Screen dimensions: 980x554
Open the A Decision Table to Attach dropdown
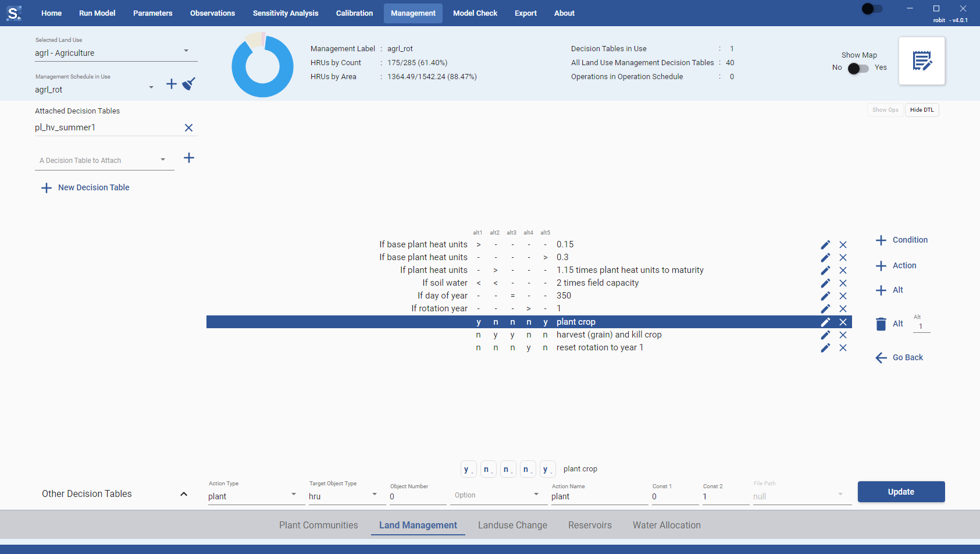[x=105, y=160]
